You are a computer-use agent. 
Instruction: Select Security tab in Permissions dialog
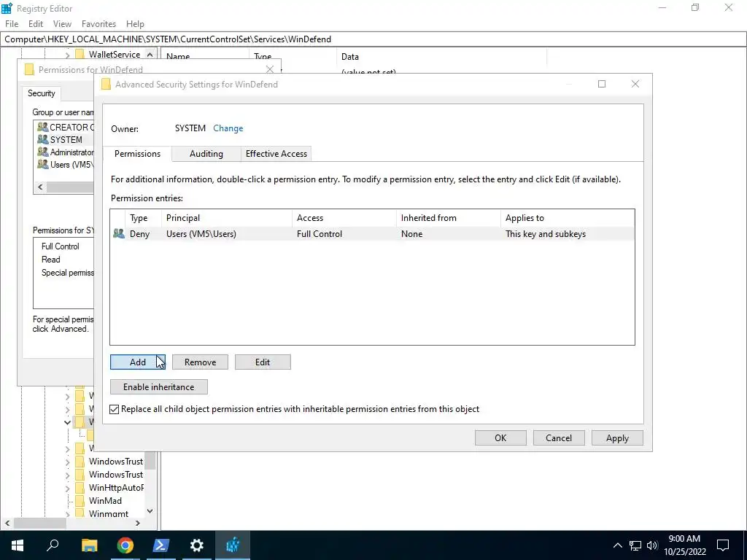42,93
